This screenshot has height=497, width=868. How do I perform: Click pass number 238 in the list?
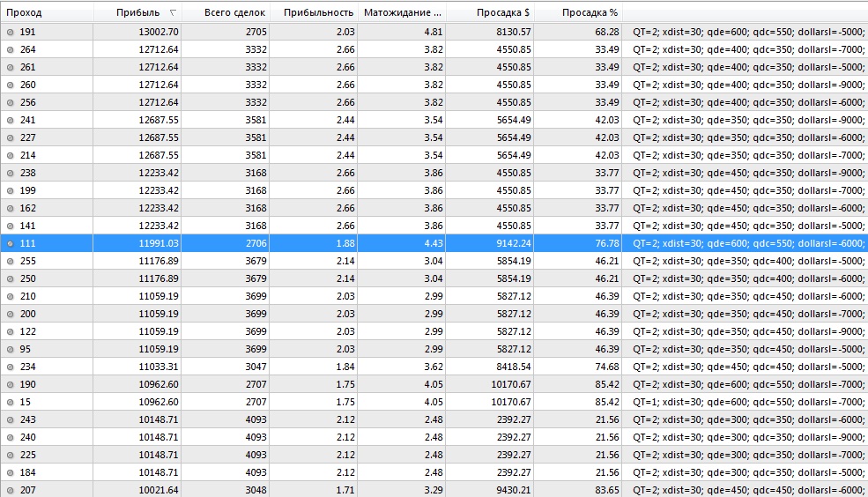pyautogui.click(x=27, y=174)
